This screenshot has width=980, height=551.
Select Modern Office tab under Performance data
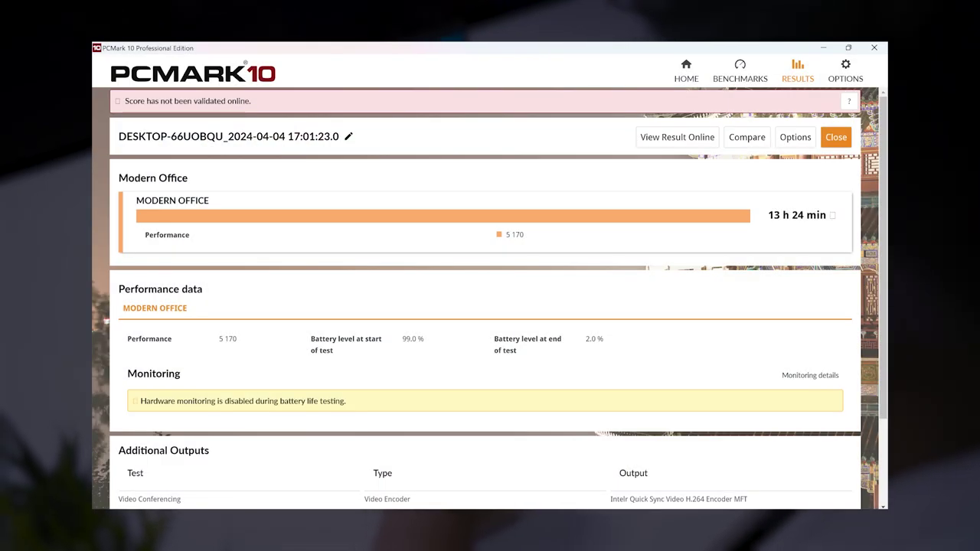[x=155, y=308]
